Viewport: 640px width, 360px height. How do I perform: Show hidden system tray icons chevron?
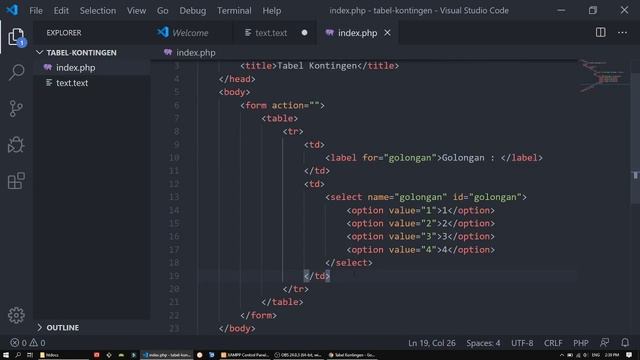click(x=562, y=355)
